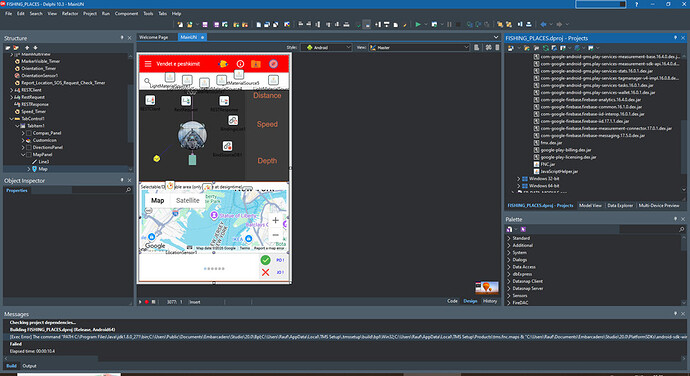
Task: Open the Refactor menu
Action: tap(70, 14)
